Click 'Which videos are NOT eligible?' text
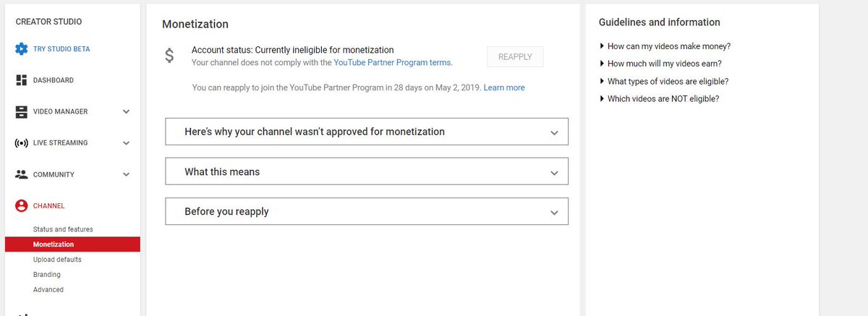 click(x=663, y=98)
